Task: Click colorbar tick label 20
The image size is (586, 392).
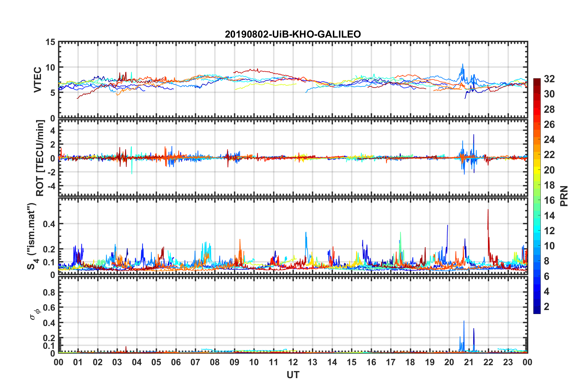Action: click(549, 170)
